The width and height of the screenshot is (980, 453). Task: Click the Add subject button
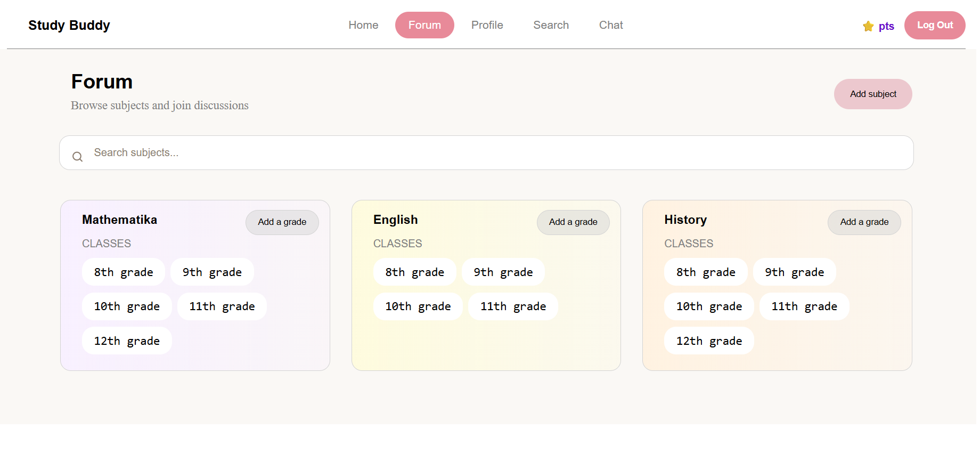tap(872, 94)
